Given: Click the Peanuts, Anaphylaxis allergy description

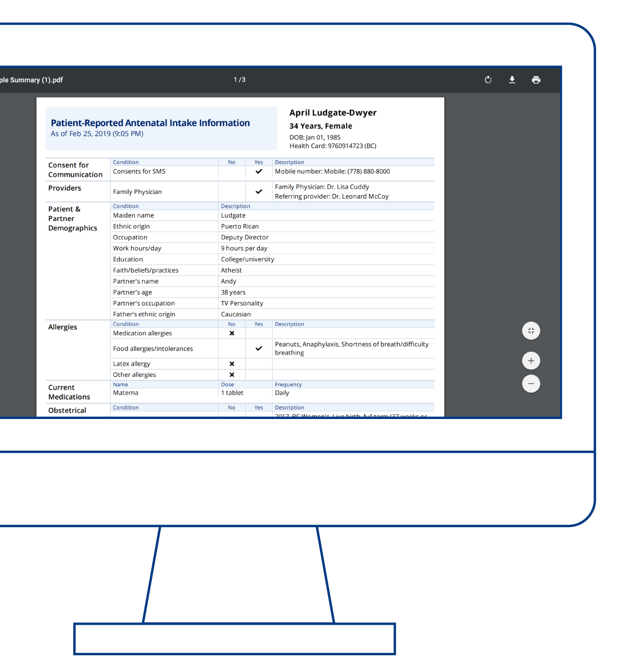Looking at the screenshot, I should (x=352, y=348).
